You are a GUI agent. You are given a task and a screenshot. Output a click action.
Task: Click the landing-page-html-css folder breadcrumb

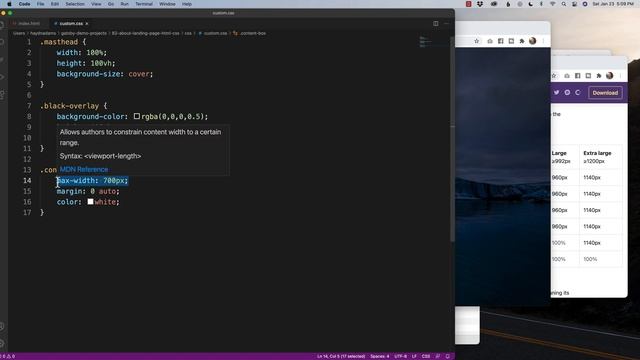146,33
